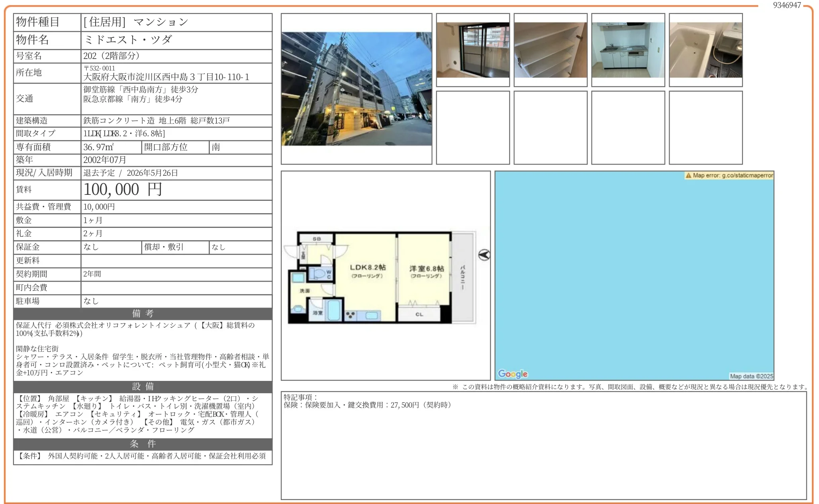Image resolution: width=819 pixels, height=504 pixels.
Task: Open the closet shelves thumbnail
Action: click(x=550, y=50)
